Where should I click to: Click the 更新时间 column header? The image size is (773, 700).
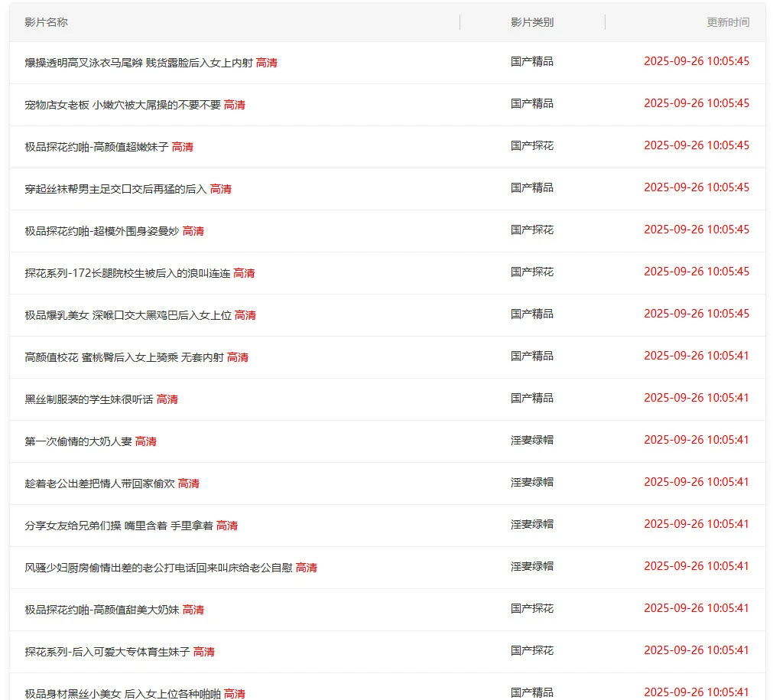pyautogui.click(x=727, y=22)
